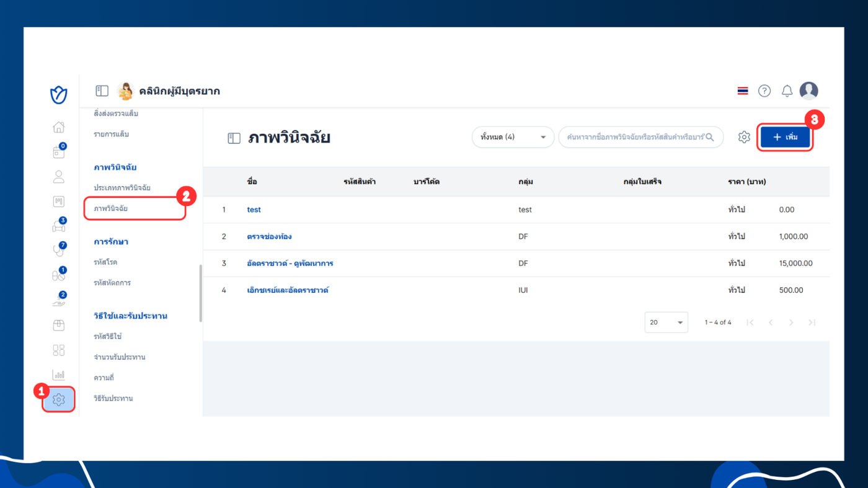Open the notifications bell
This screenshot has width=868, height=488.
(x=787, y=91)
